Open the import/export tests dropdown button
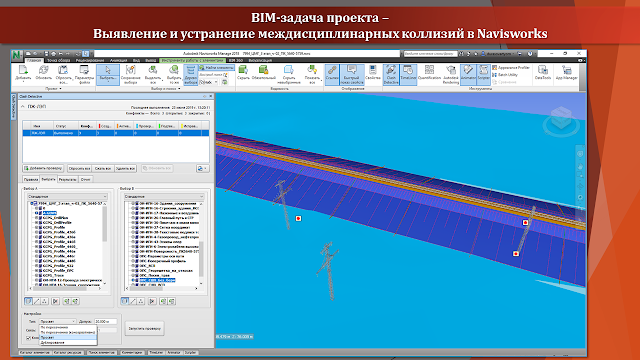 point(202,168)
